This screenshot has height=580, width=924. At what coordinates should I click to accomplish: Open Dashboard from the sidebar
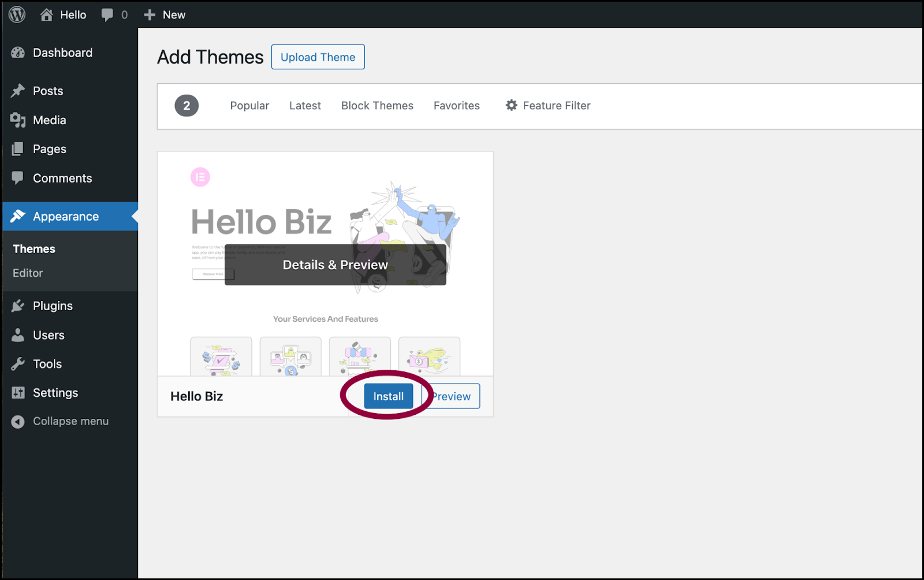(70, 53)
